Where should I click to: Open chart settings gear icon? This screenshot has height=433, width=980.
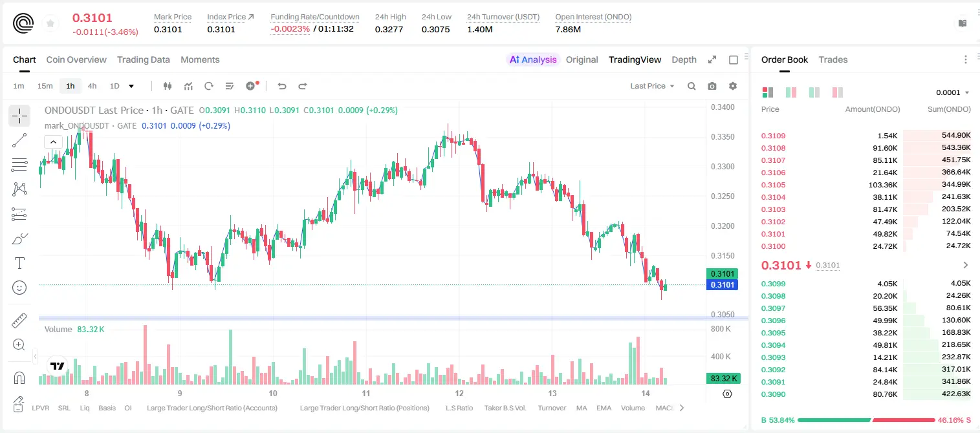[733, 86]
